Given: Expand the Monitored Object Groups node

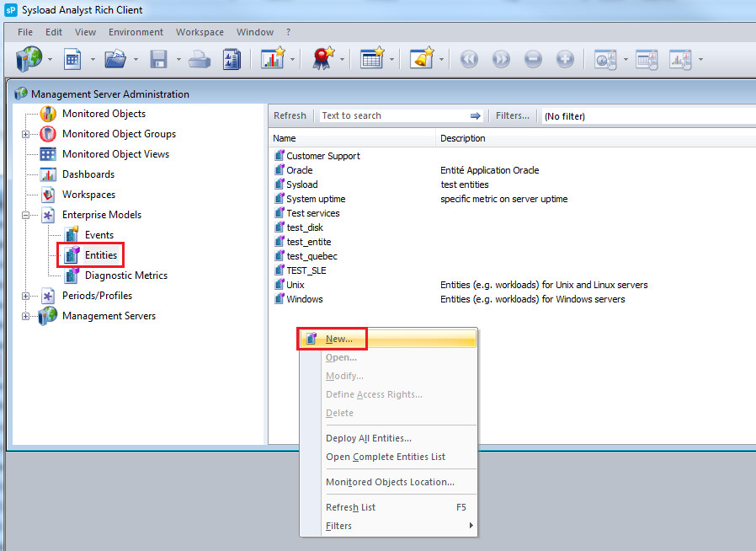Looking at the screenshot, I should tap(25, 135).
